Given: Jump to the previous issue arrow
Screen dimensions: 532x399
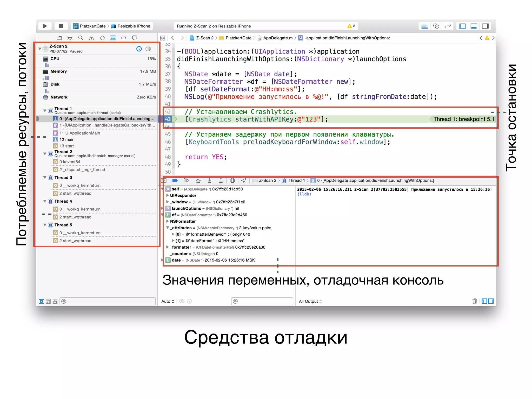Looking at the screenshot, I should [481, 38].
